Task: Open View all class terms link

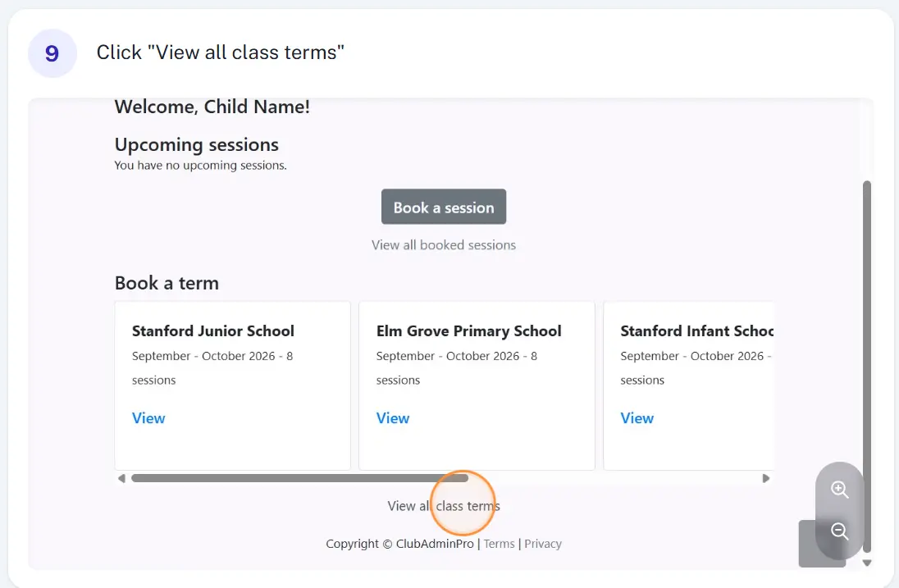Action: click(444, 506)
